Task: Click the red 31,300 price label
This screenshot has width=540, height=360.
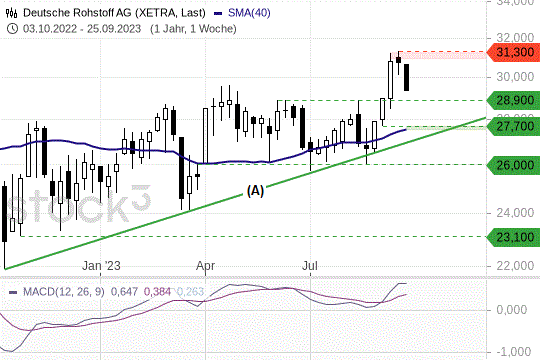Action: click(513, 52)
